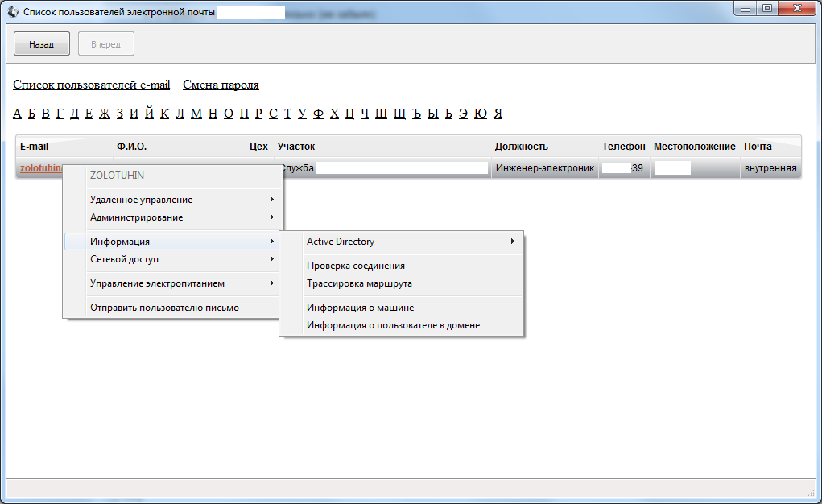
Task: Click the Назад button
Action: click(x=42, y=44)
